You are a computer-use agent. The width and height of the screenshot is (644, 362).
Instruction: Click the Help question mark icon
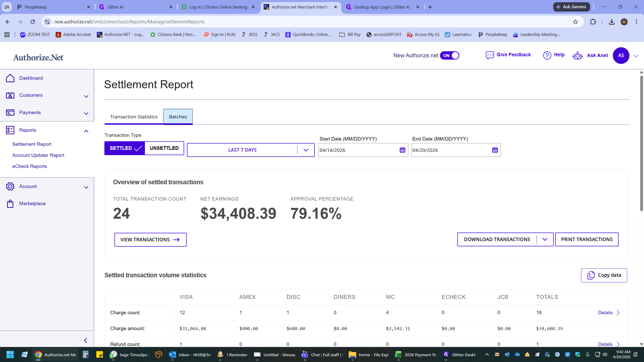pos(547,55)
